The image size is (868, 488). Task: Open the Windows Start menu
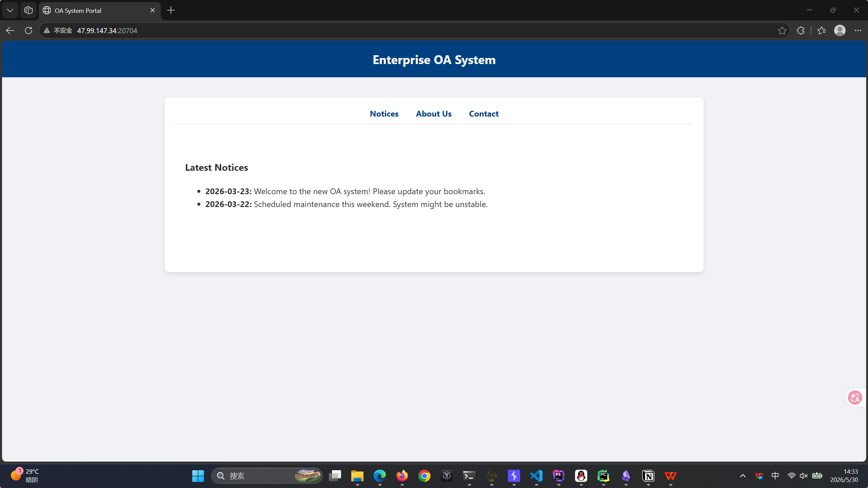point(198,476)
